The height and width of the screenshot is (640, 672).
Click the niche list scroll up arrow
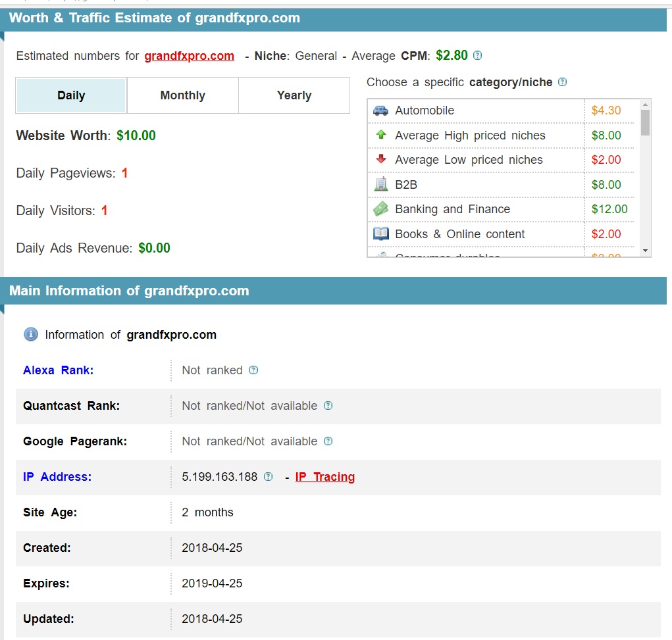click(645, 105)
